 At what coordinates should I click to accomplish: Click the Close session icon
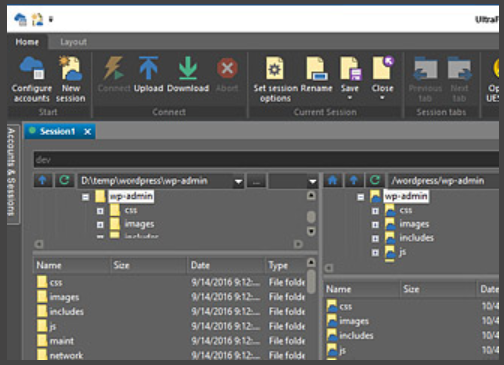click(382, 68)
